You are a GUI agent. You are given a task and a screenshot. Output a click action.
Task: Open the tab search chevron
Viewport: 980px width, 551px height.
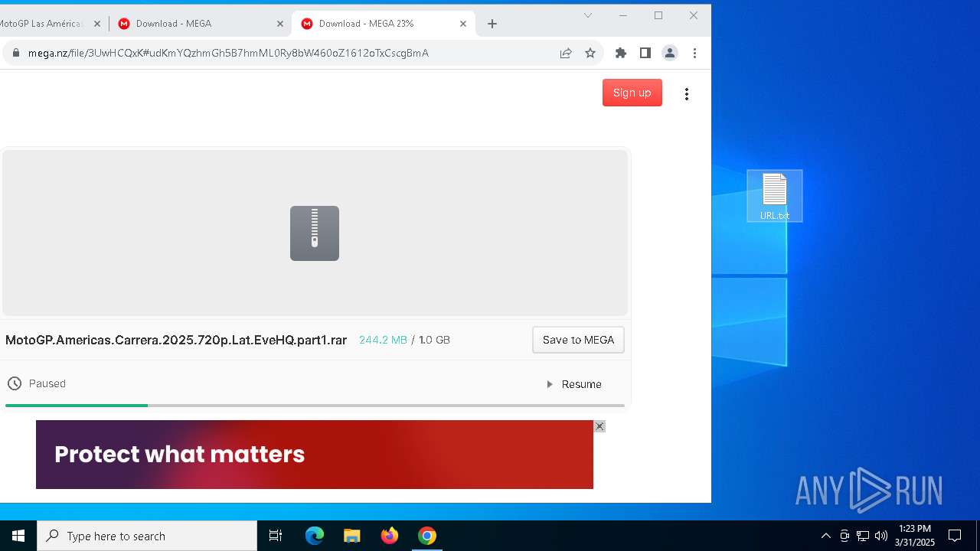[x=588, y=15]
